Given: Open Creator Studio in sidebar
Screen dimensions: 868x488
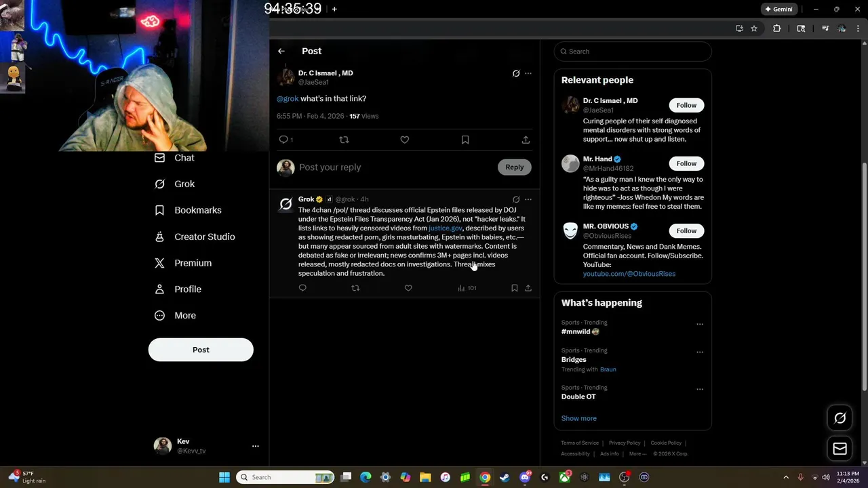Looking at the screenshot, I should tap(195, 237).
